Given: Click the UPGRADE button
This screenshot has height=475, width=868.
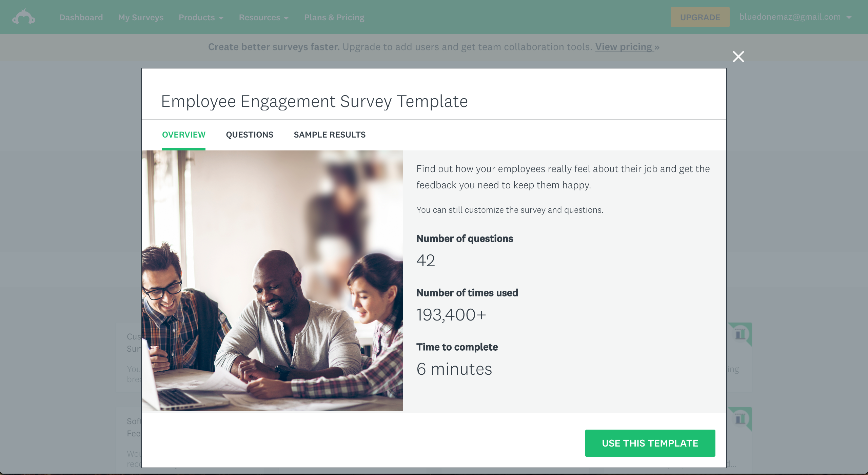Looking at the screenshot, I should click(700, 17).
